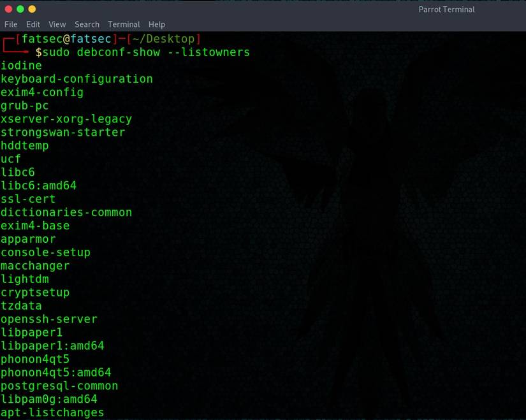The image size is (526, 420).
Task: Click the grub-pc output text
Action: pyautogui.click(x=24, y=106)
